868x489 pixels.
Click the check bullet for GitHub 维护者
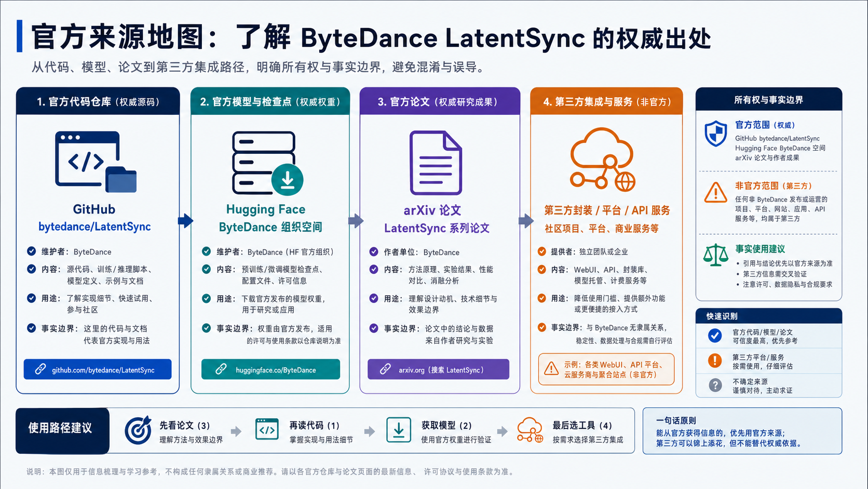(32, 251)
